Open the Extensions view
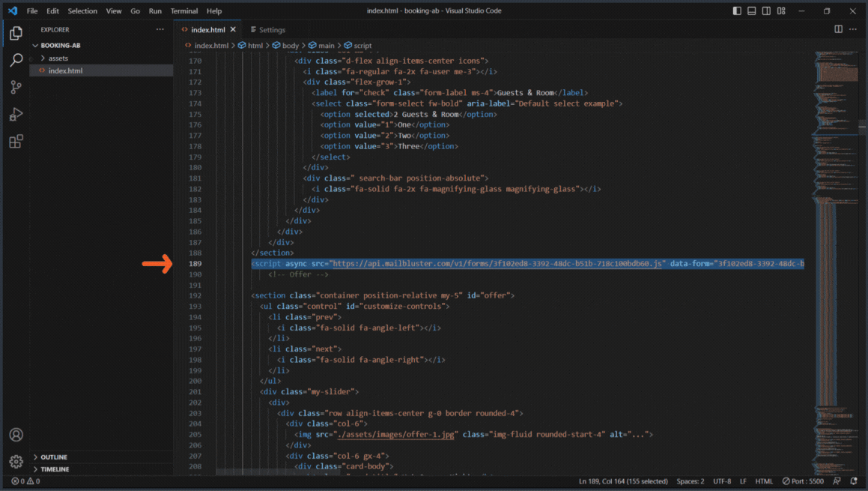This screenshot has width=868, height=491. [16, 141]
